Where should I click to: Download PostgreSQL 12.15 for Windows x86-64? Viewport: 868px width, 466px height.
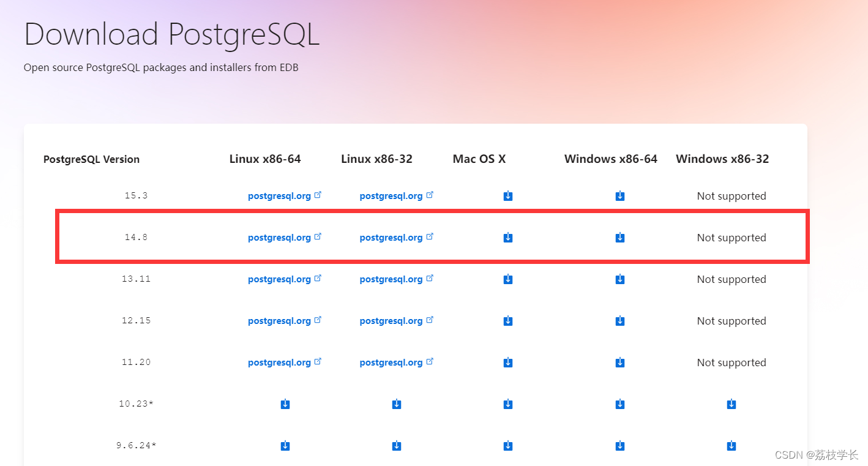pyautogui.click(x=620, y=321)
